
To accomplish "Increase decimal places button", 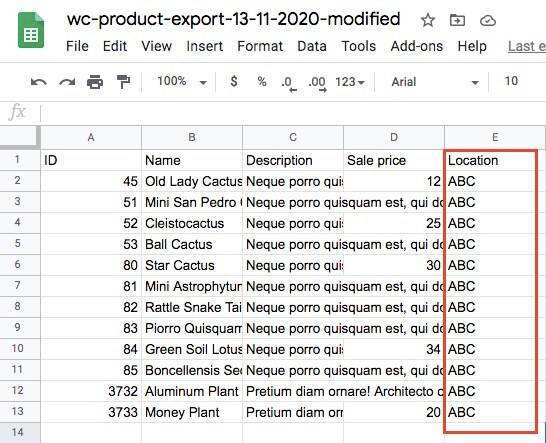I will click(x=317, y=84).
